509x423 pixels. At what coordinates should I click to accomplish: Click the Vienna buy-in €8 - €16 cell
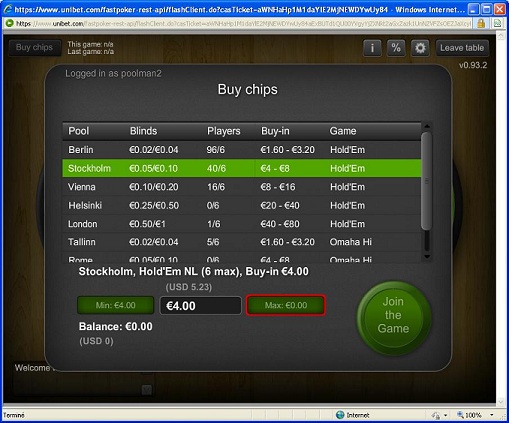pyautogui.click(x=278, y=187)
